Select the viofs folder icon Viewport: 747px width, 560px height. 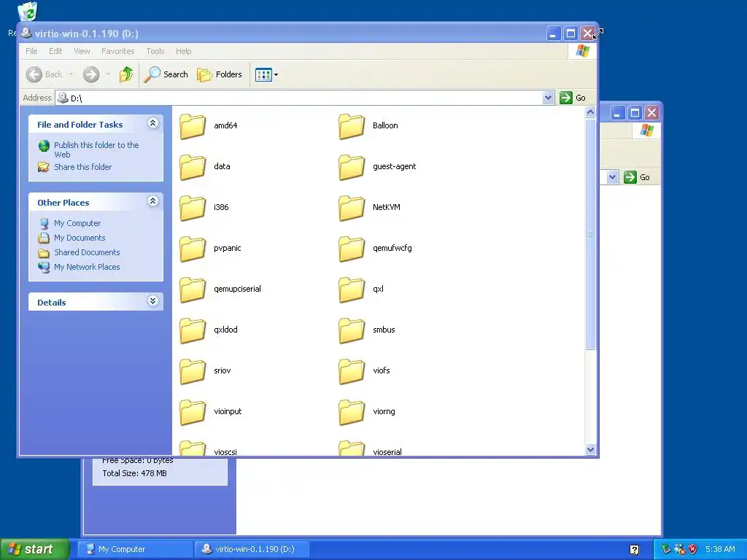352,371
